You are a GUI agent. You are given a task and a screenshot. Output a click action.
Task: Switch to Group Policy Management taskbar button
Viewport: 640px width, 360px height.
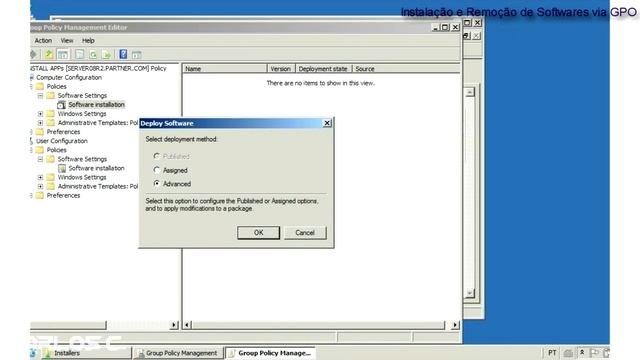click(179, 353)
